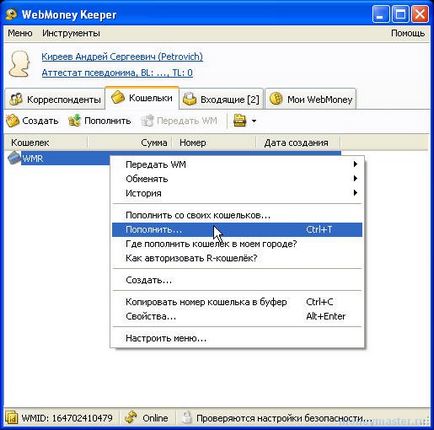Open the Мои WebMoney tab
434x430 pixels.
[311, 99]
